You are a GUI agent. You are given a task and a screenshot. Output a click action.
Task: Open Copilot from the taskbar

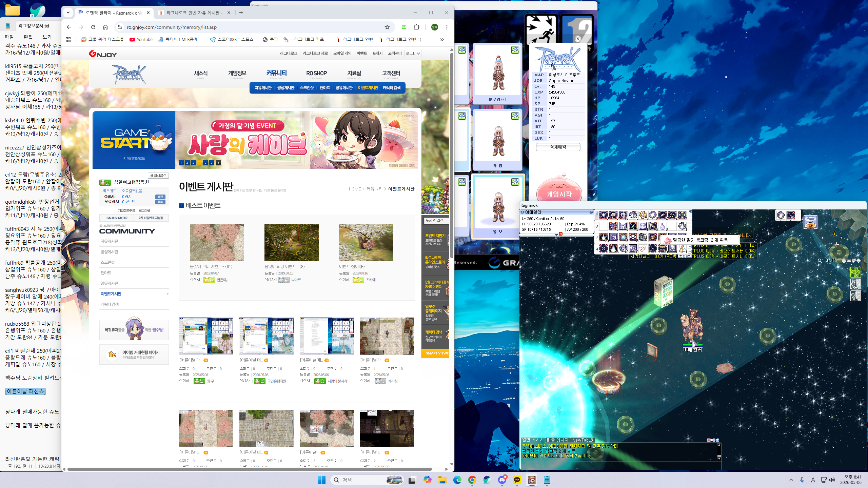[427, 480]
